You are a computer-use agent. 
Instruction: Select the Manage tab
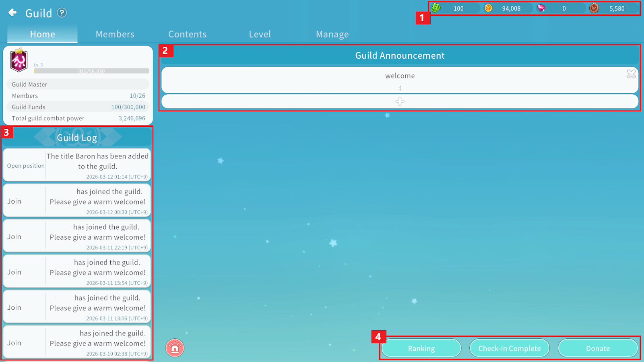pyautogui.click(x=332, y=34)
